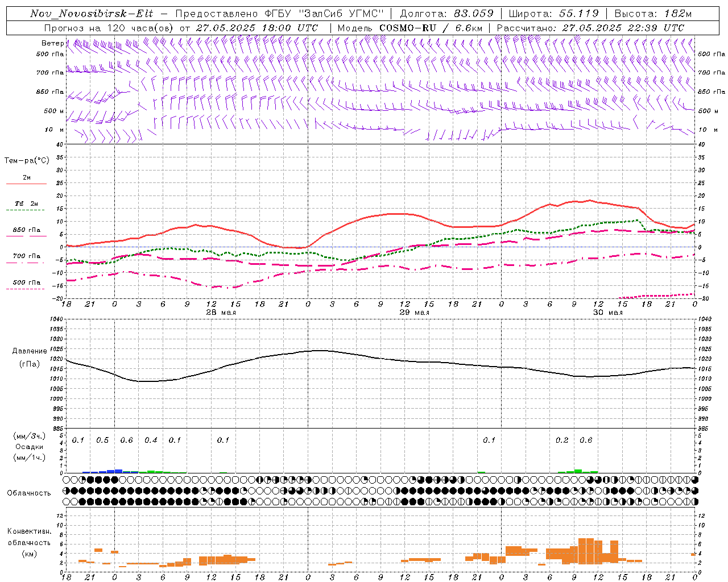
Task: Click the Td 2м dew point legend entry
Action: click(27, 203)
